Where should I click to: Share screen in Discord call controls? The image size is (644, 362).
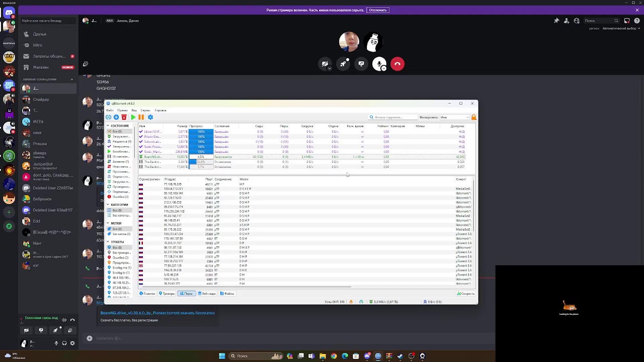click(361, 64)
